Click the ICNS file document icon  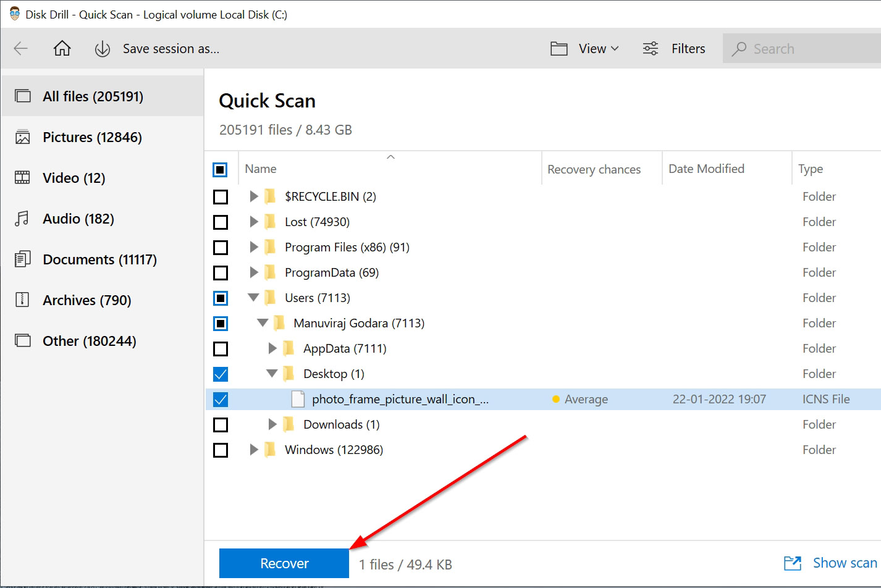[298, 400]
